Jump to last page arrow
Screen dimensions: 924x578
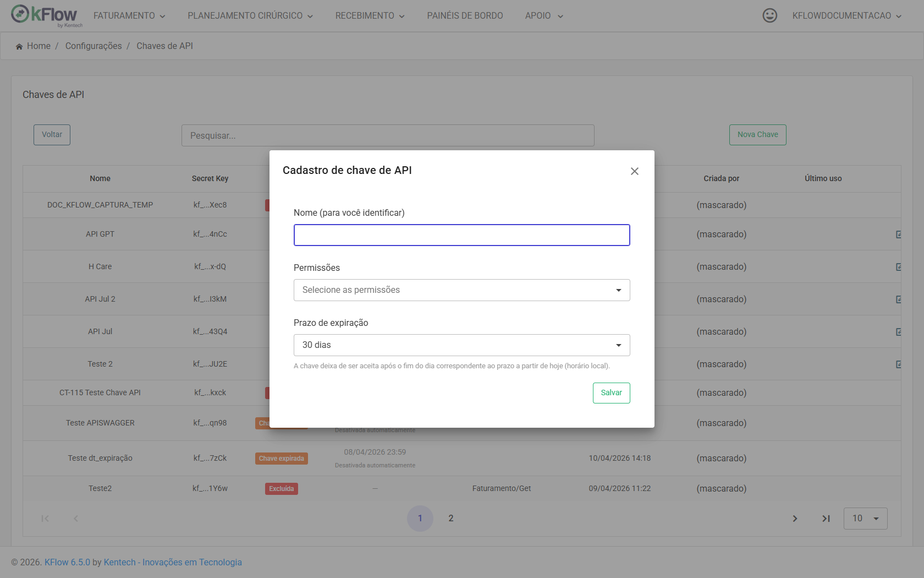pos(826,519)
